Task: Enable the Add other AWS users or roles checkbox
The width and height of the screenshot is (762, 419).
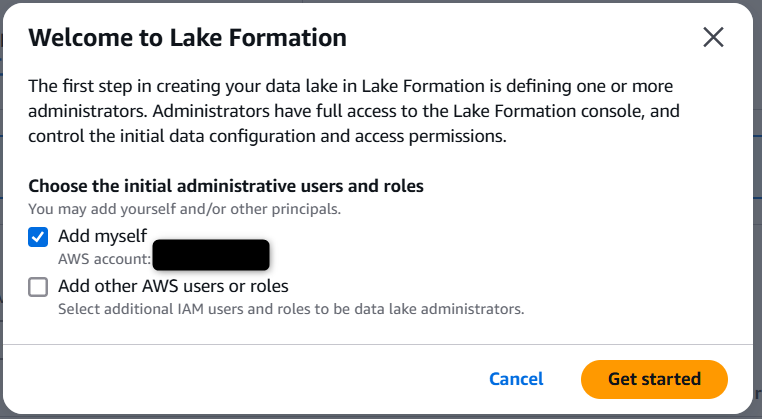Action: pos(38,287)
